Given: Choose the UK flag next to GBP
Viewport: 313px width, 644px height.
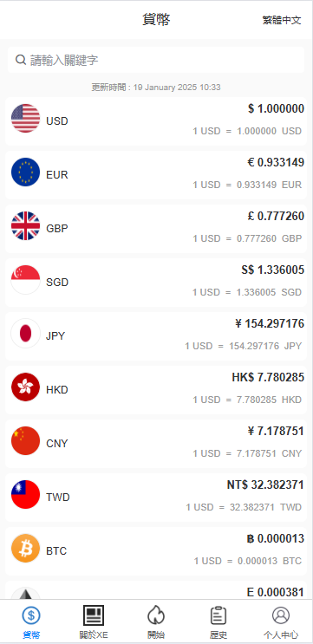Looking at the screenshot, I should pyautogui.click(x=25, y=226).
